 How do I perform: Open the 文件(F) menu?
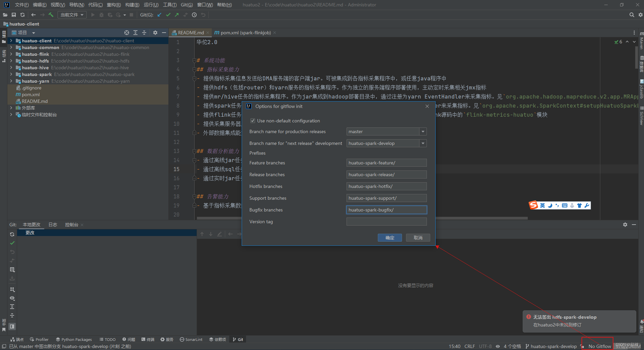(22, 5)
